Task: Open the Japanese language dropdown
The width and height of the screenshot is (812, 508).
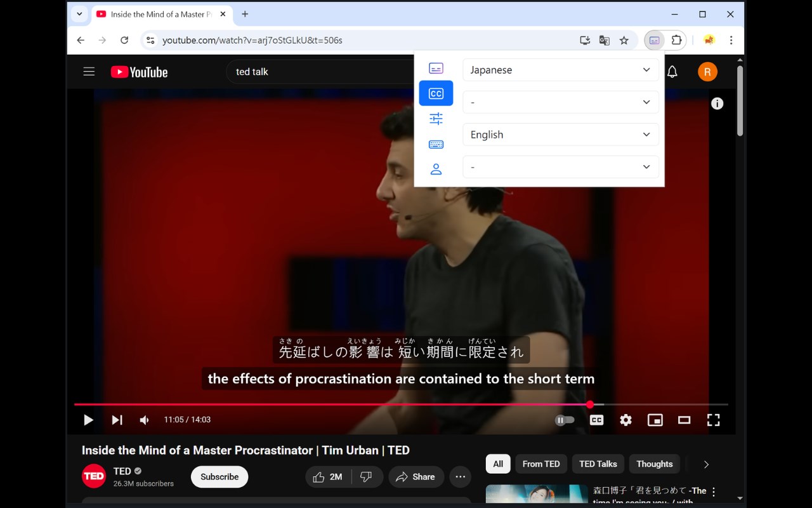Action: point(560,70)
